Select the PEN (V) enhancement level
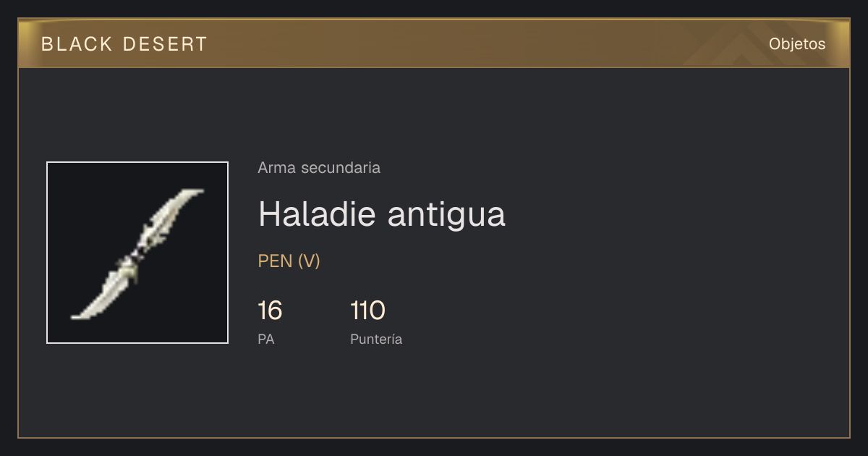The height and width of the screenshot is (456, 868). click(289, 261)
